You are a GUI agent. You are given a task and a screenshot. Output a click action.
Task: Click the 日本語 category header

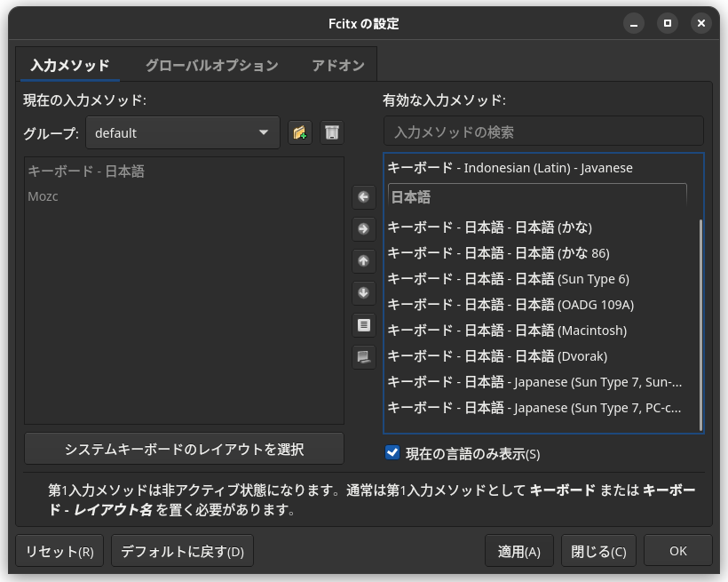click(x=537, y=197)
